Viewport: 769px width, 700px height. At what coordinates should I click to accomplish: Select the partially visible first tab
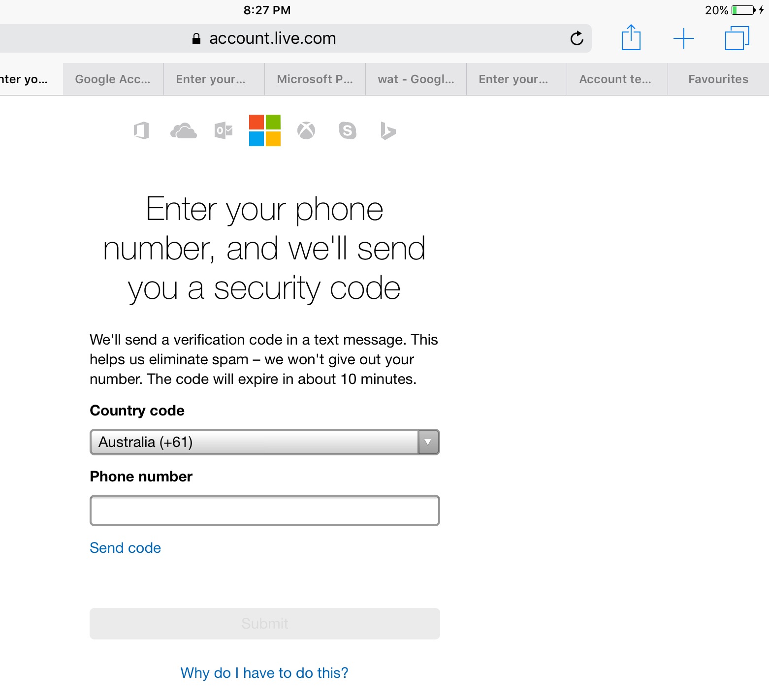click(x=31, y=79)
